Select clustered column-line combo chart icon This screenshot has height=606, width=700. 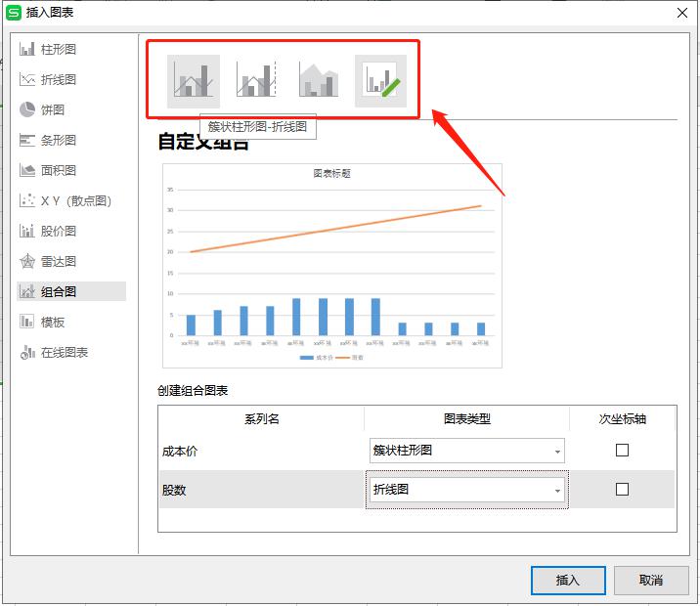(193, 80)
